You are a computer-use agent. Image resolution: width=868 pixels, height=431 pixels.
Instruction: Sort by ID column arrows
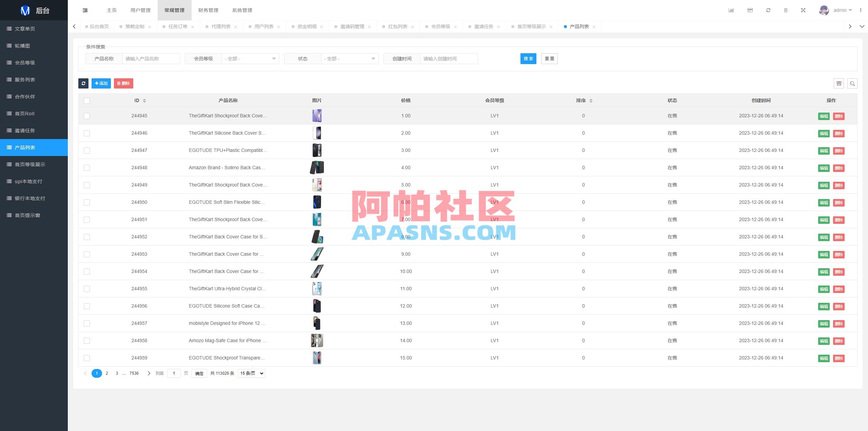(x=144, y=101)
